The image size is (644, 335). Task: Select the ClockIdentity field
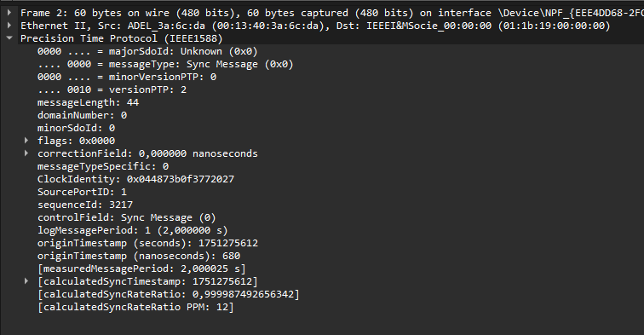point(135,179)
